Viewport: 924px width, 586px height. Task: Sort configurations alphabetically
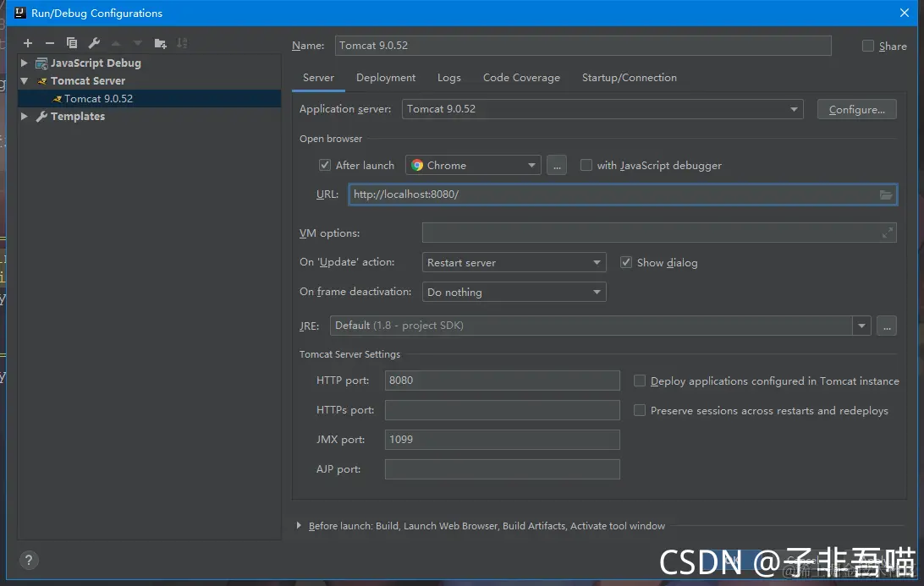click(182, 43)
